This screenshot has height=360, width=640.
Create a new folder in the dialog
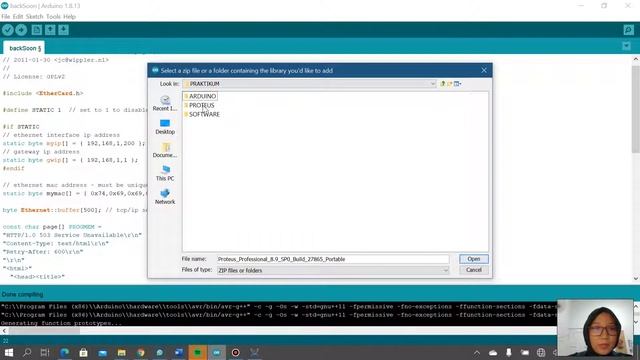pos(450,84)
